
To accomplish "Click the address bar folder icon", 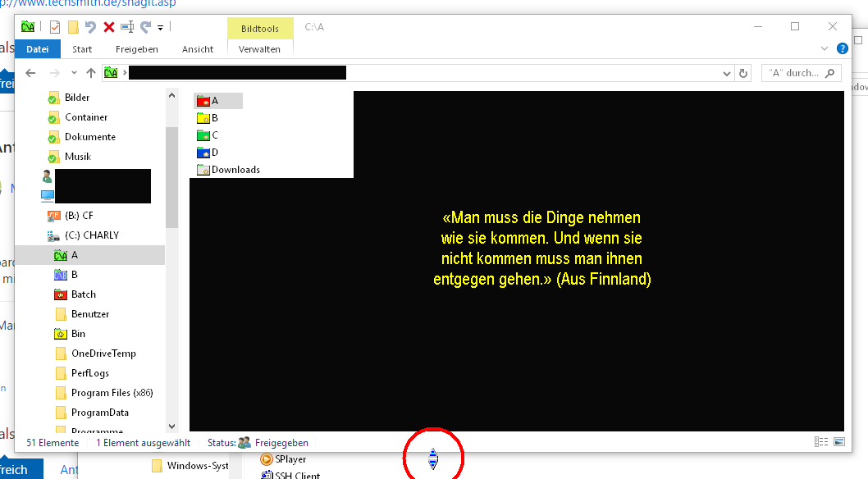I will 111,73.
